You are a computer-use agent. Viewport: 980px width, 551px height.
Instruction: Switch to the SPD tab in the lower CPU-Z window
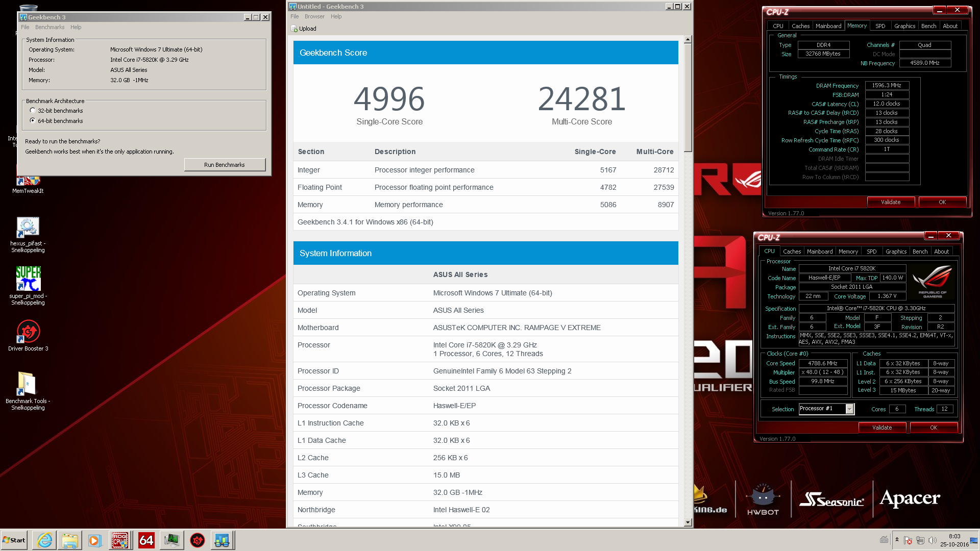(x=872, y=252)
